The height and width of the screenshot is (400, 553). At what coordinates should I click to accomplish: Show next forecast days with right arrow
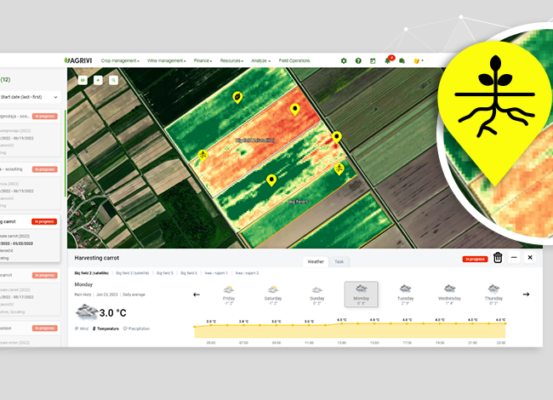[x=526, y=294]
